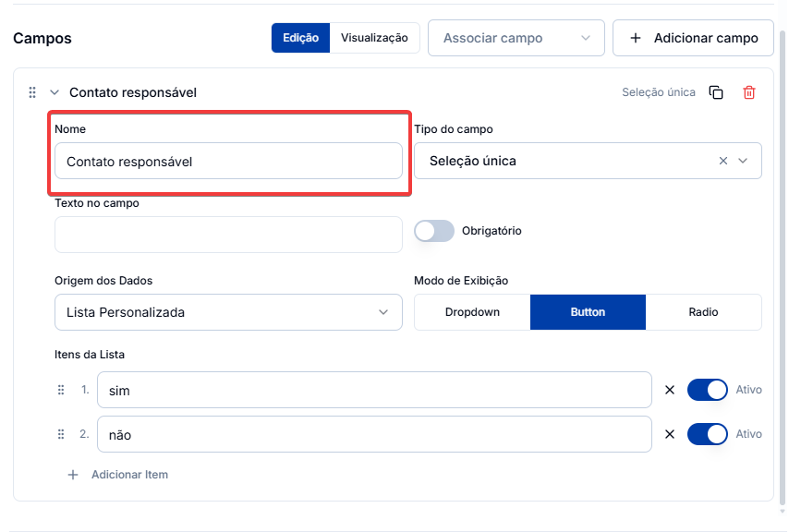Delete field with red trash icon
The height and width of the screenshot is (532, 801).
tap(749, 92)
